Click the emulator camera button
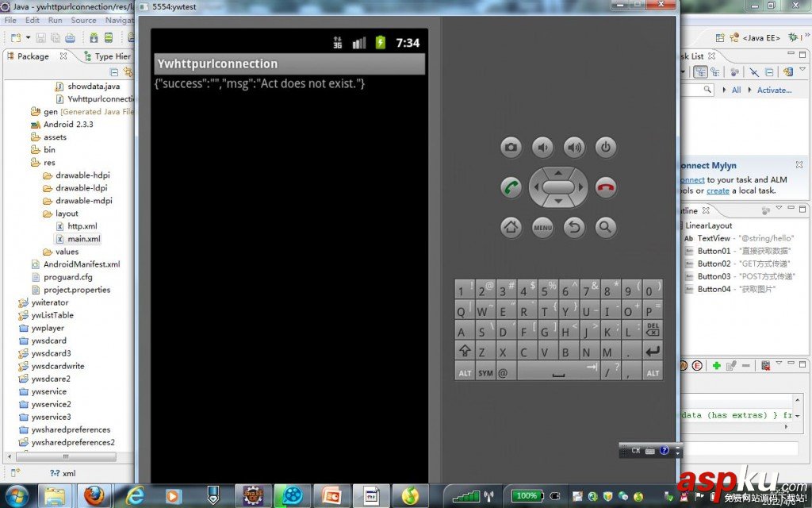812x508 pixels. pyautogui.click(x=511, y=147)
